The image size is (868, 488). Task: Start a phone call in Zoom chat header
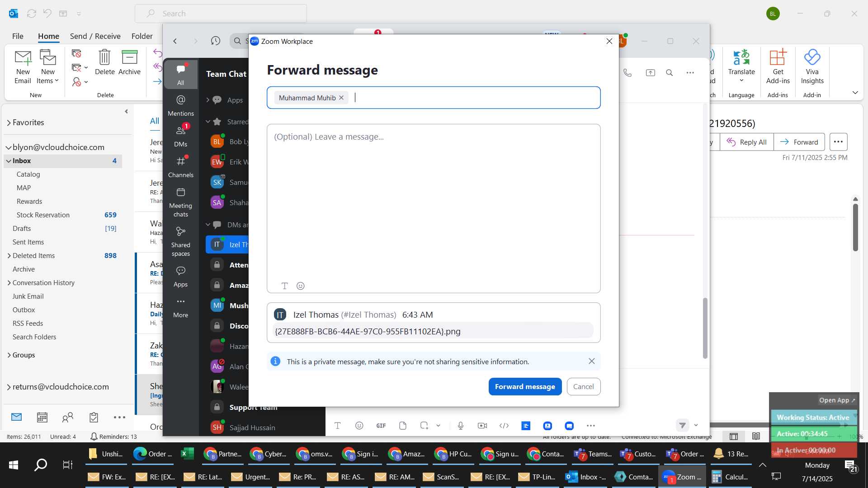coord(627,73)
